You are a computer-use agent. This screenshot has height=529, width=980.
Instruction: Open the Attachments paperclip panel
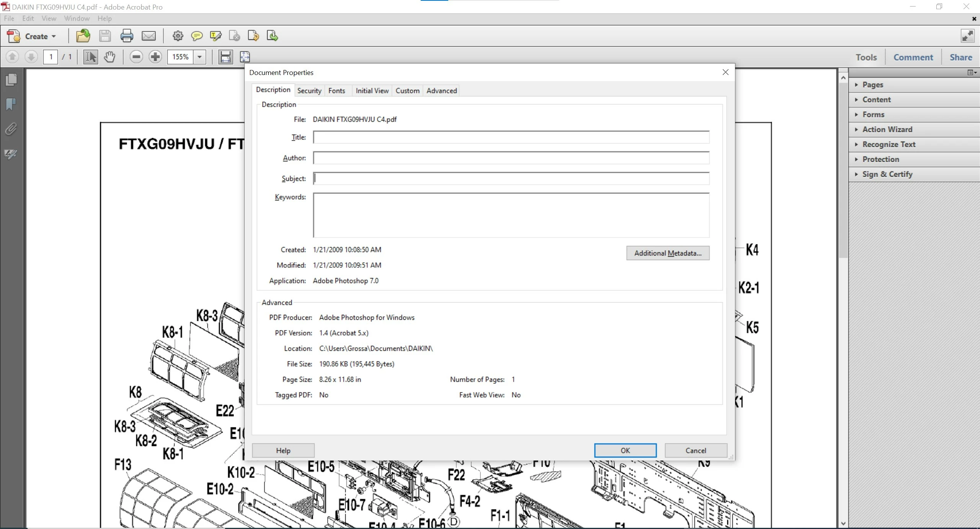point(11,129)
